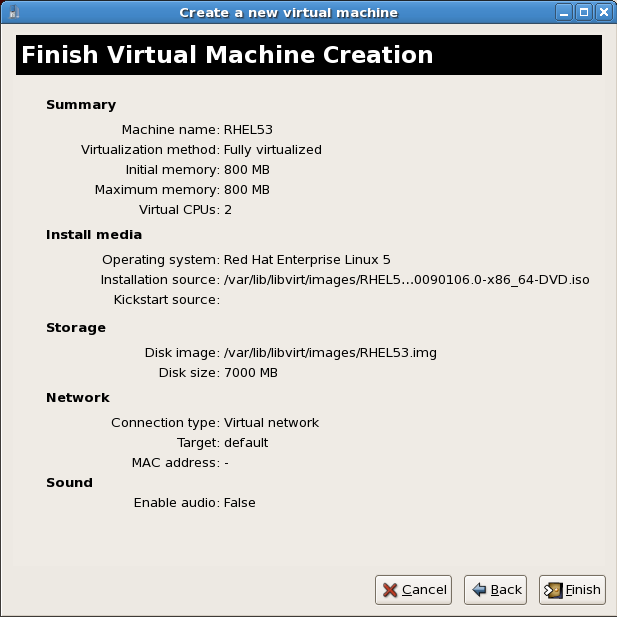This screenshot has height=617, width=617.
Task: Open the window menu icon in title bar
Action: (x=13, y=13)
